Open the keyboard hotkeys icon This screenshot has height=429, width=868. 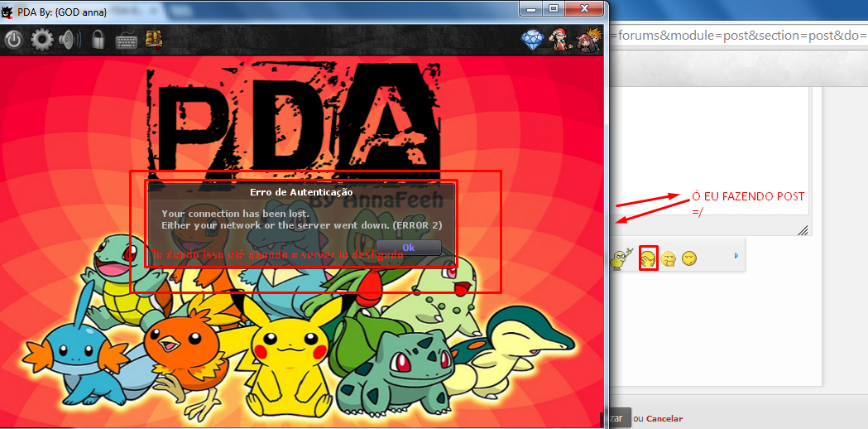pyautogui.click(x=127, y=41)
